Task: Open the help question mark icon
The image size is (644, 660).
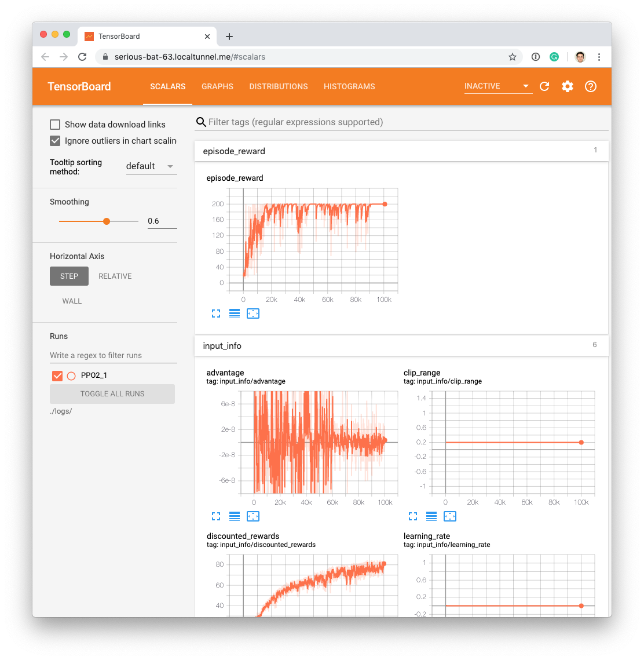Action: (590, 86)
